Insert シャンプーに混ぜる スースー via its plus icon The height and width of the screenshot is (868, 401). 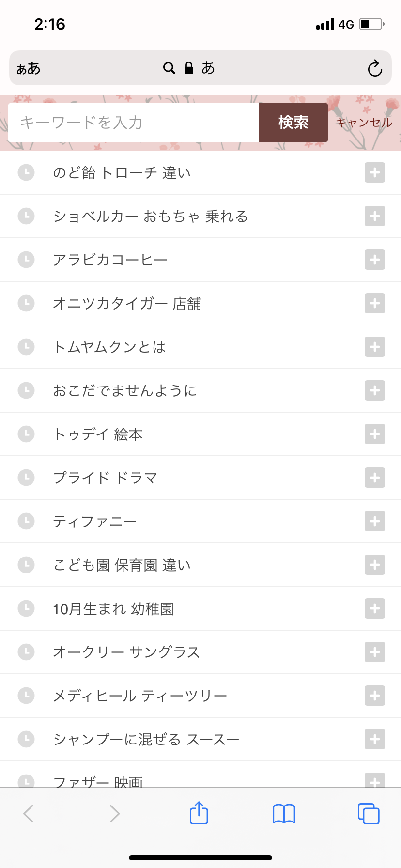(x=374, y=739)
